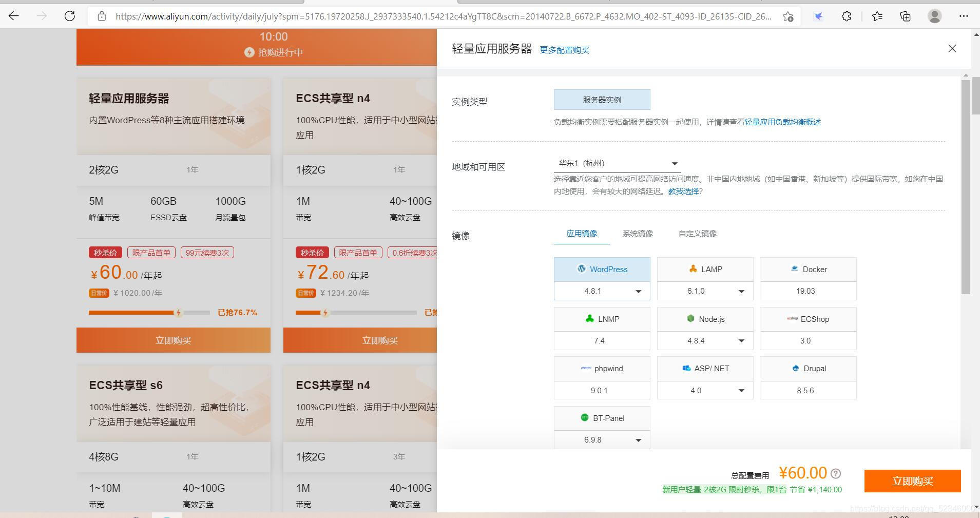Click the 10:00 抢购进行中 time slot
This screenshot has width=980, height=518.
274,44
